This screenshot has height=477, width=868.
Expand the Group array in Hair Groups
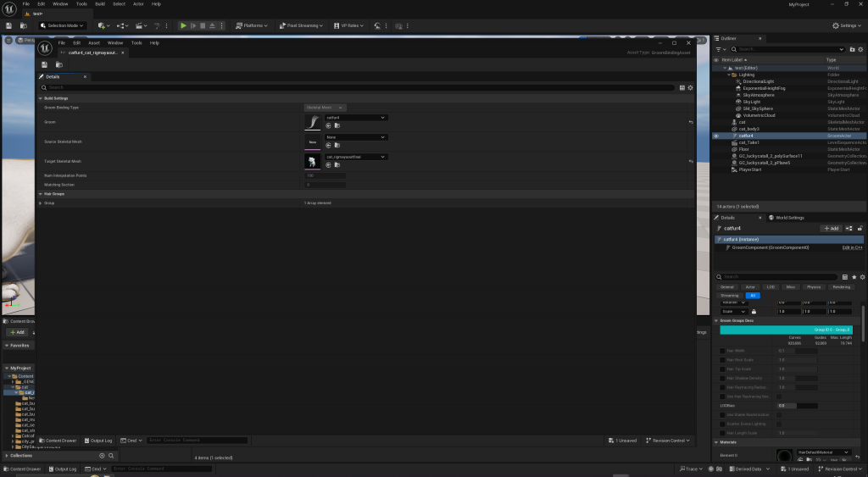tap(41, 203)
